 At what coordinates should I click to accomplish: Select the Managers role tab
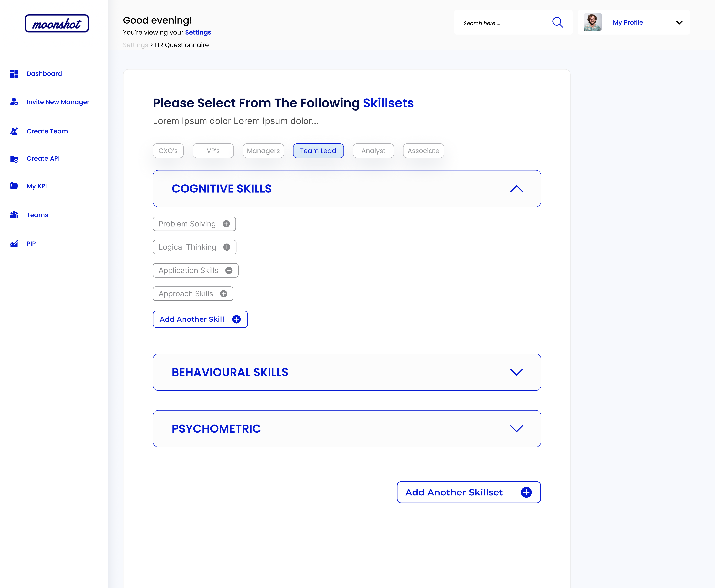click(x=263, y=151)
